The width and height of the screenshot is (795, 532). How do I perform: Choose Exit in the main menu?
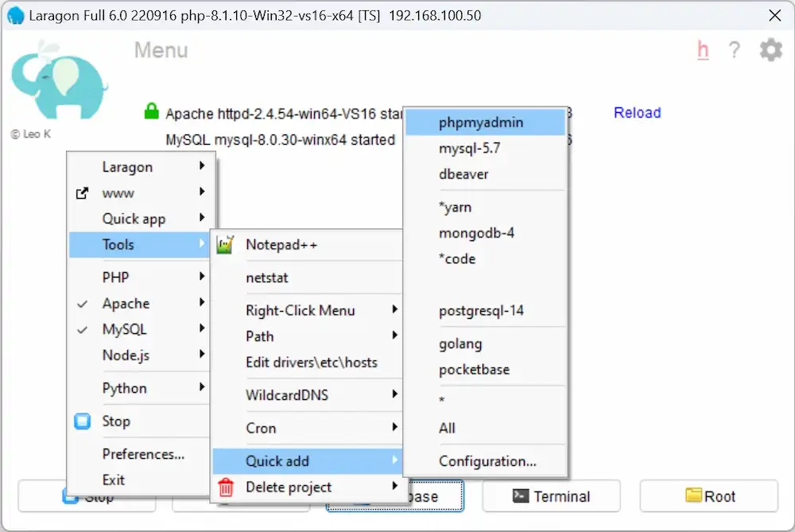pyautogui.click(x=140, y=480)
